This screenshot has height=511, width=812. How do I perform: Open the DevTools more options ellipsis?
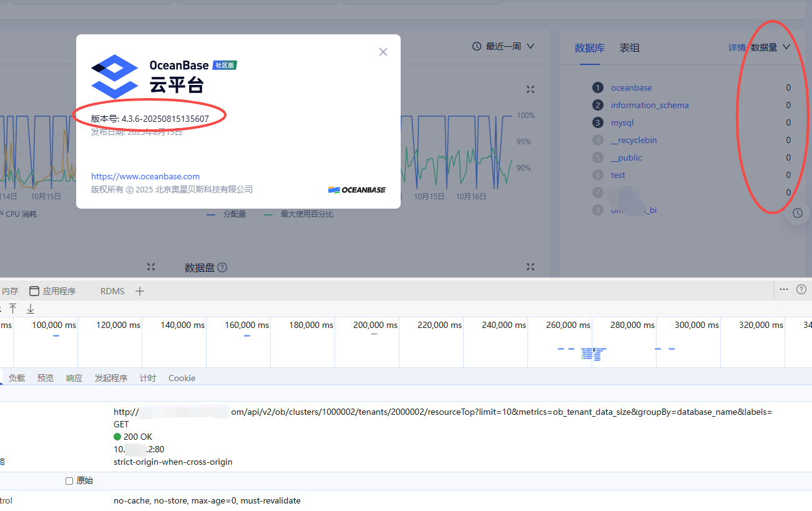tap(785, 289)
